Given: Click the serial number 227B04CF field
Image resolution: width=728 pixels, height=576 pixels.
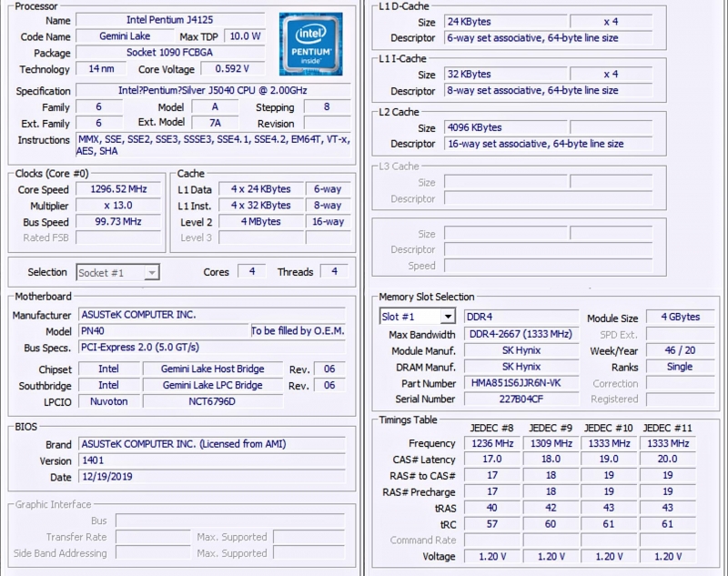Looking at the screenshot, I should (521, 399).
